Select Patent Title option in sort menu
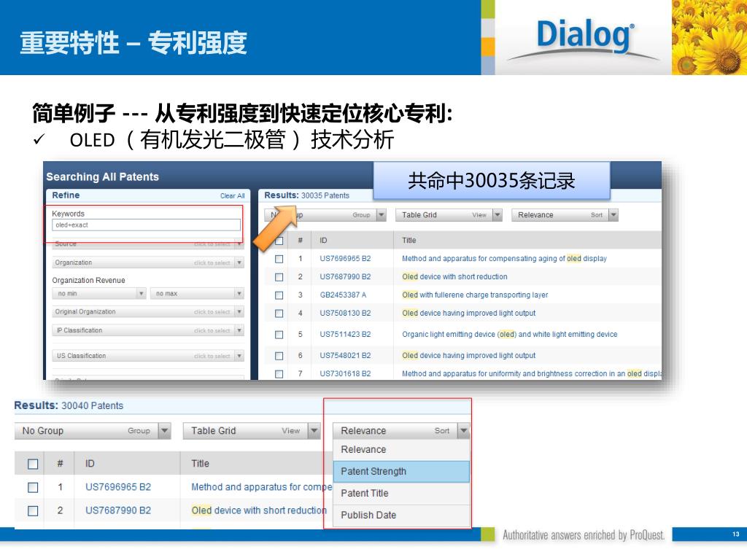Image resolution: width=747 pixels, height=560 pixels. click(x=401, y=494)
